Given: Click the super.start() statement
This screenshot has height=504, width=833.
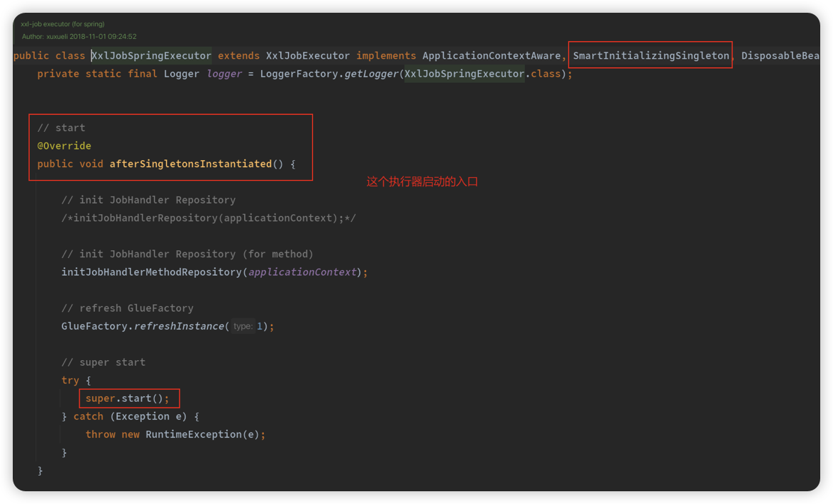Looking at the screenshot, I should [x=128, y=398].
